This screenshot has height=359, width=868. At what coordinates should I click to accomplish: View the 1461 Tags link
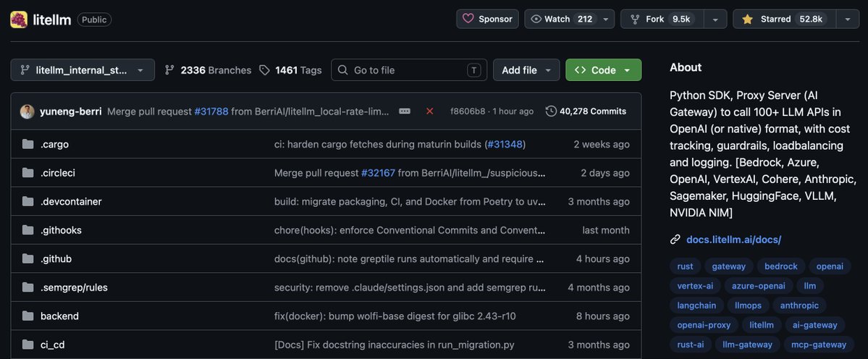click(x=290, y=70)
